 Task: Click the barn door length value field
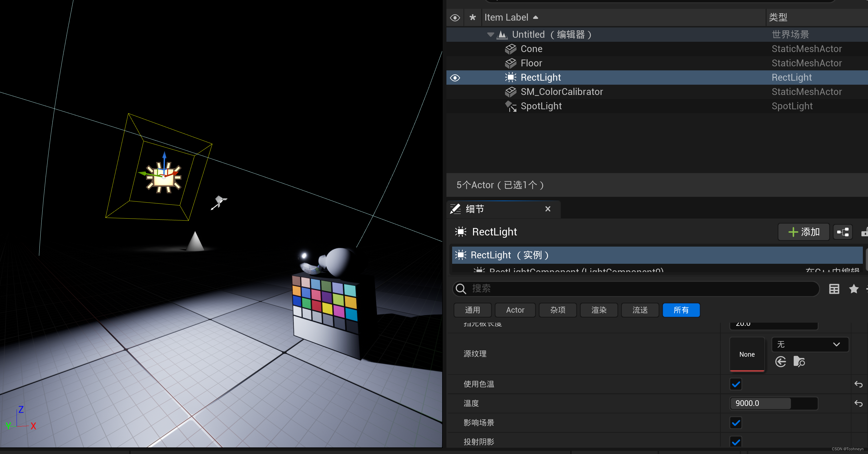pos(774,325)
